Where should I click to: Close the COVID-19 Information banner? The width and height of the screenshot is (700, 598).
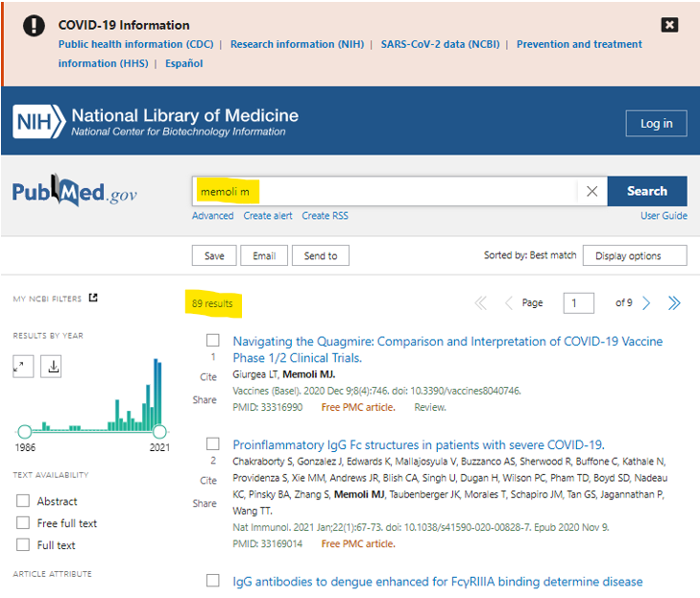[x=669, y=25]
